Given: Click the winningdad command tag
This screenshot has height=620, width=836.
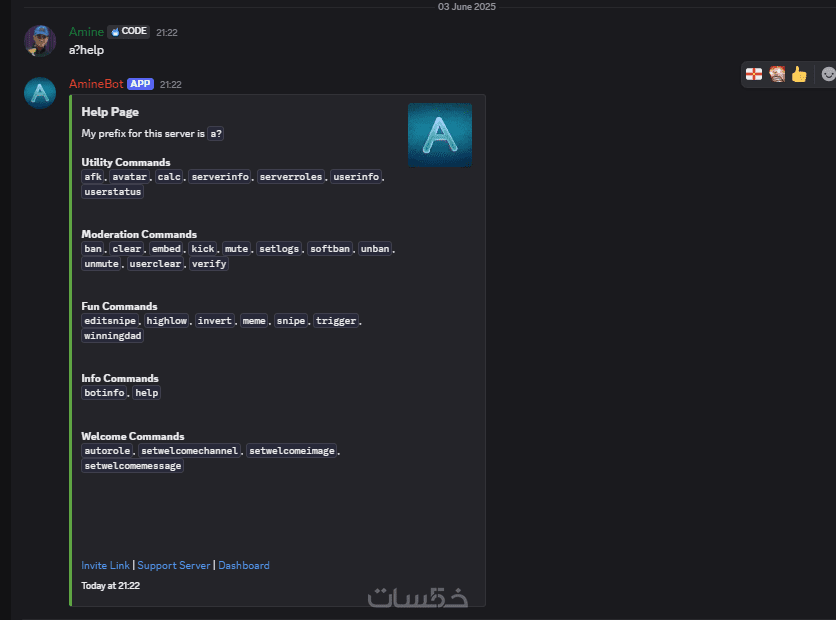Looking at the screenshot, I should [x=113, y=336].
